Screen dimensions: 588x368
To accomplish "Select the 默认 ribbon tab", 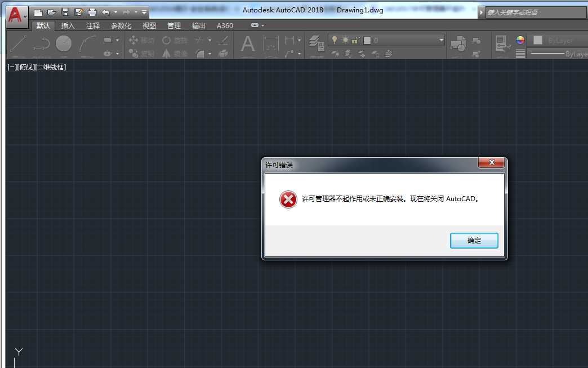I will pos(43,25).
